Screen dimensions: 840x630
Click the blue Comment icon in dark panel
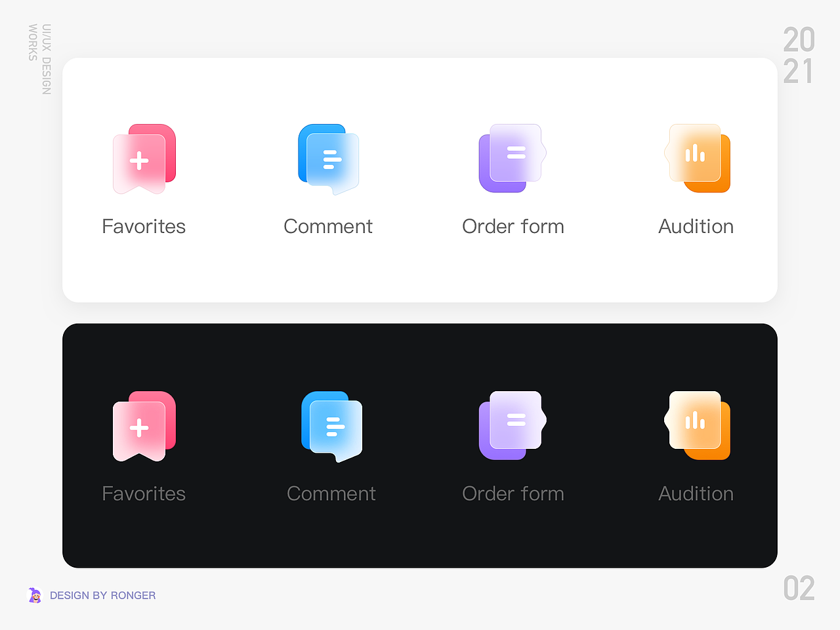coord(332,427)
